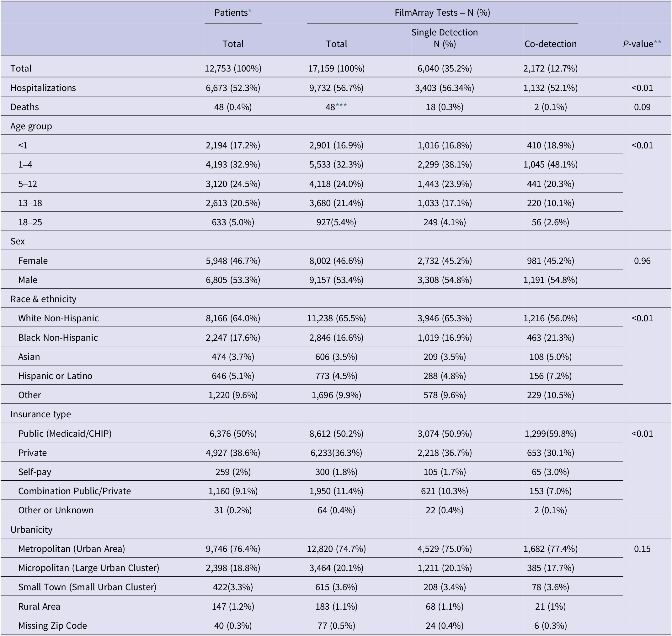672x636 pixels.
Task: Click the Co-detection column header
Action: click(550, 44)
